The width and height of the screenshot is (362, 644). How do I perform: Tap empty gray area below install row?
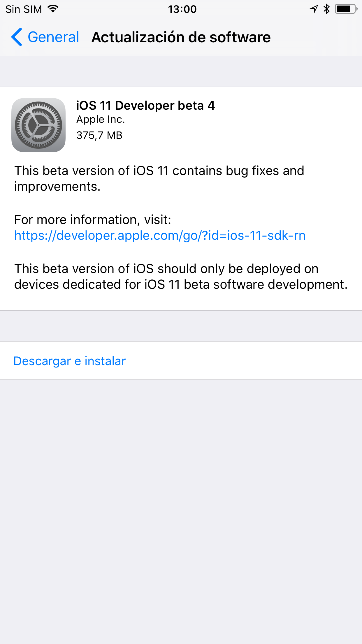point(181,512)
